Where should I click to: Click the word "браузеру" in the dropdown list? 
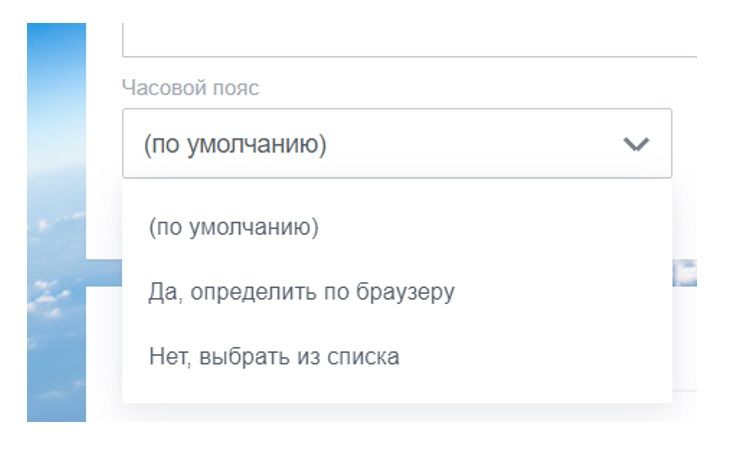412,292
